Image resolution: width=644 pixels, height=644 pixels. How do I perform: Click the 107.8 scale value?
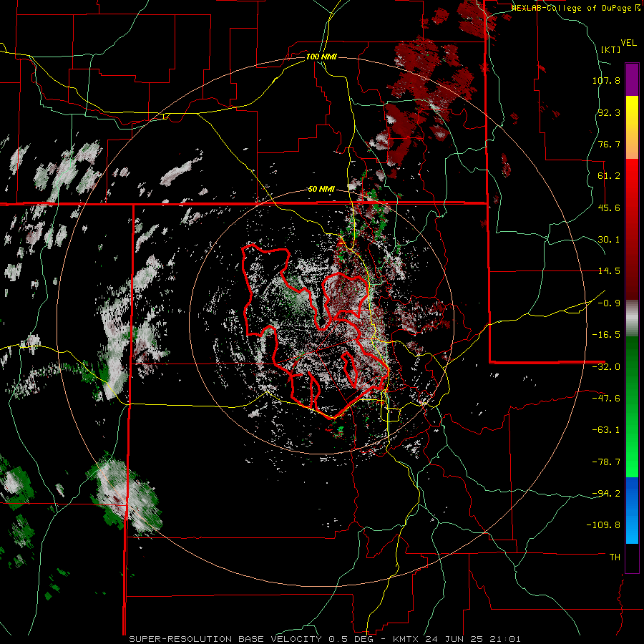(606, 80)
